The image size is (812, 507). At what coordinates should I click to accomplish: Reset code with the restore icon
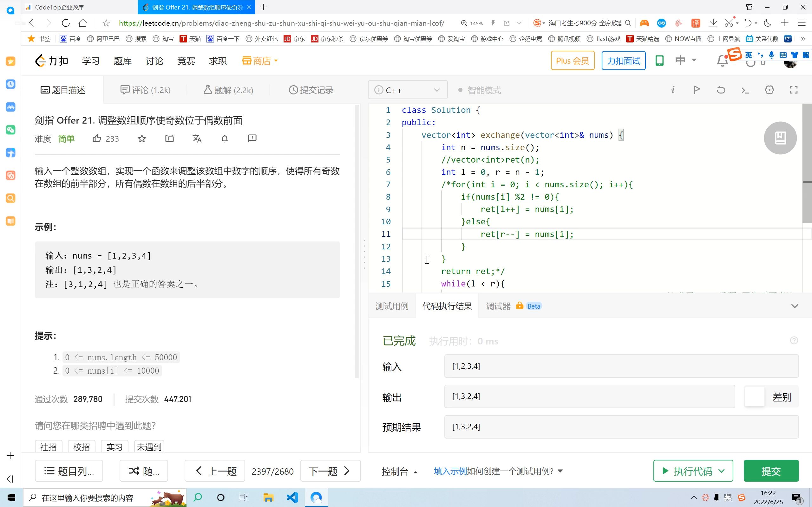(x=721, y=90)
